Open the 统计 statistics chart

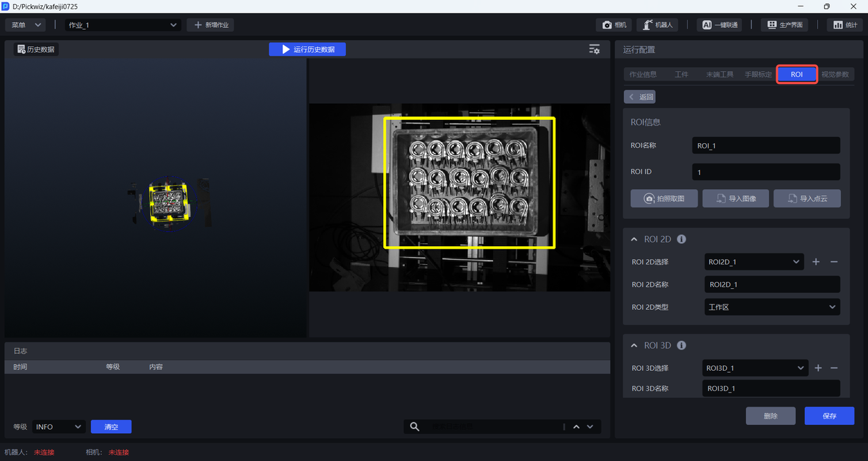tap(844, 25)
